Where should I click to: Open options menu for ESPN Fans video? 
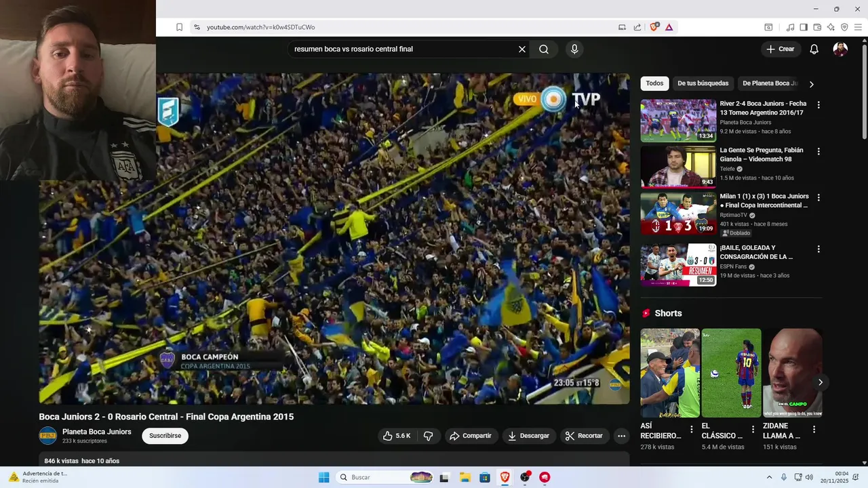[x=818, y=249]
